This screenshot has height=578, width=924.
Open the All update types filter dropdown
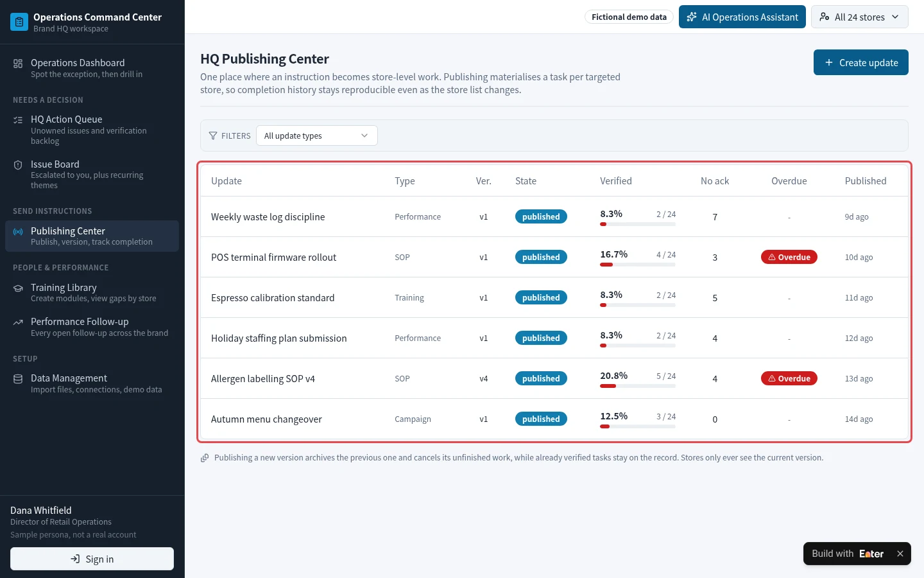[x=317, y=136]
